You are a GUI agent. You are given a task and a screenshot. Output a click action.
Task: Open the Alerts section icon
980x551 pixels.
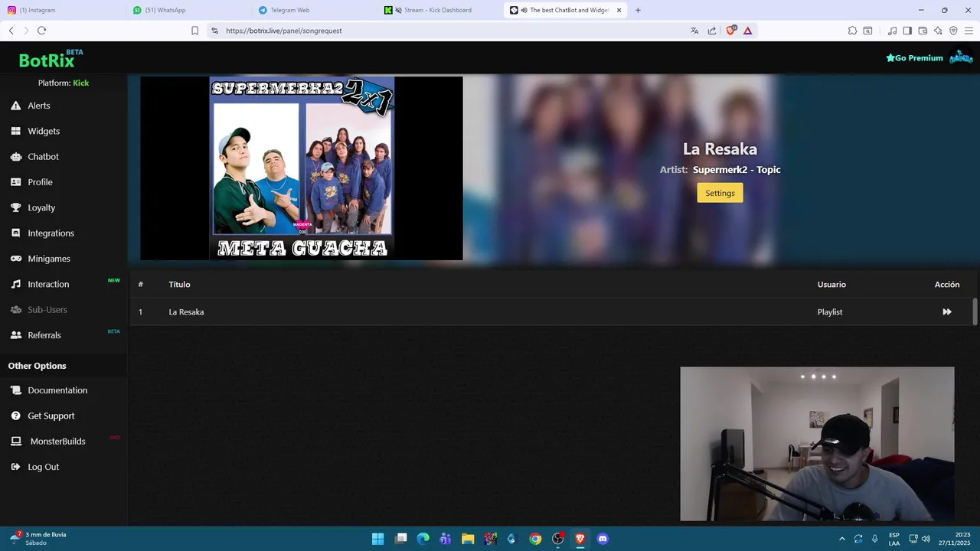15,106
